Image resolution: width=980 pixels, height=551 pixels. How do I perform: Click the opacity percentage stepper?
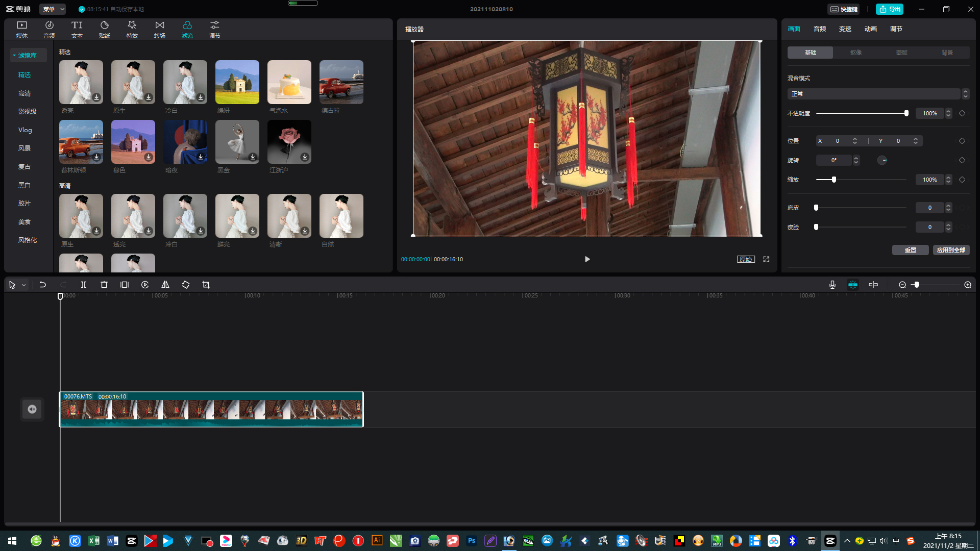[x=948, y=113]
